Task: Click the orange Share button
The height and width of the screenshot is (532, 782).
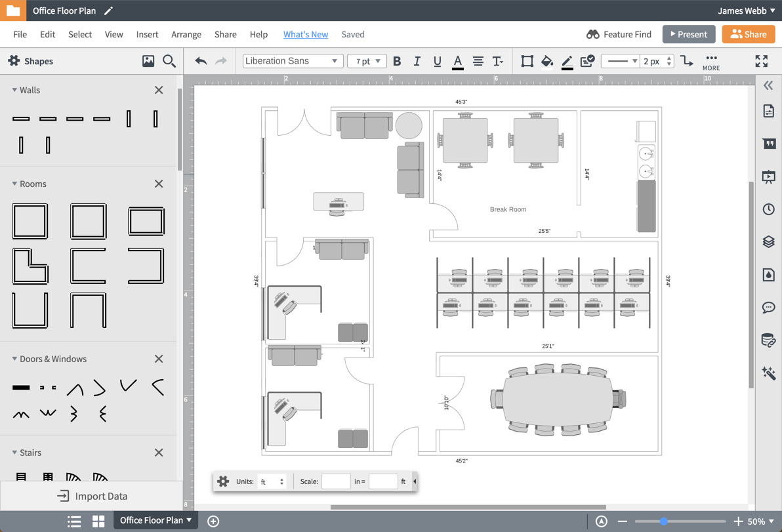Action: (748, 34)
